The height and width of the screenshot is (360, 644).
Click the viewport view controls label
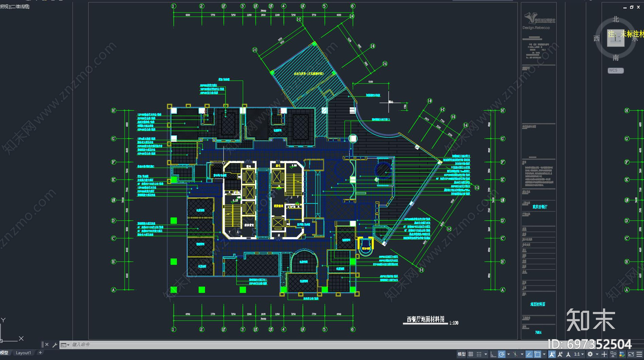15,6
